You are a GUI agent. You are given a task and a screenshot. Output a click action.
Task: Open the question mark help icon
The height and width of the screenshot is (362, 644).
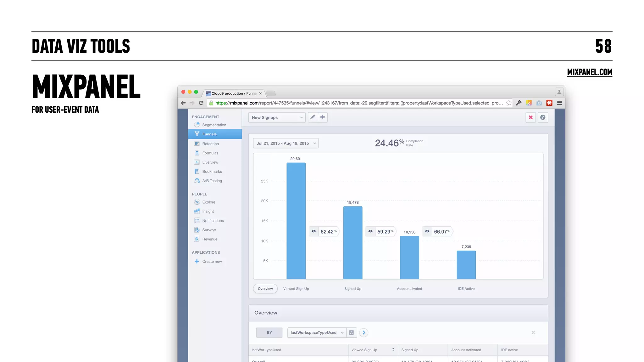coord(543,117)
